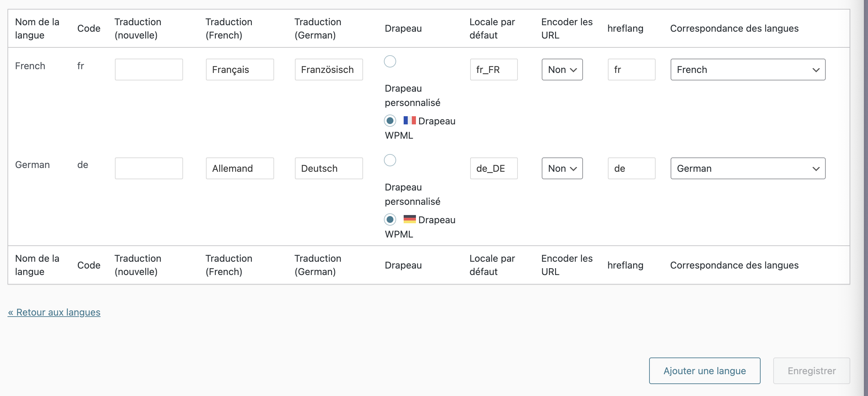Click the Deutsch translation field
This screenshot has width=868, height=396.
[x=329, y=168]
